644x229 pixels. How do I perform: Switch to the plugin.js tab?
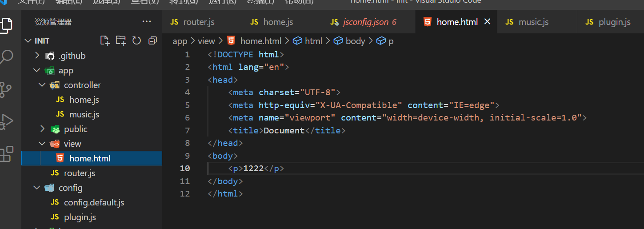pos(610,22)
